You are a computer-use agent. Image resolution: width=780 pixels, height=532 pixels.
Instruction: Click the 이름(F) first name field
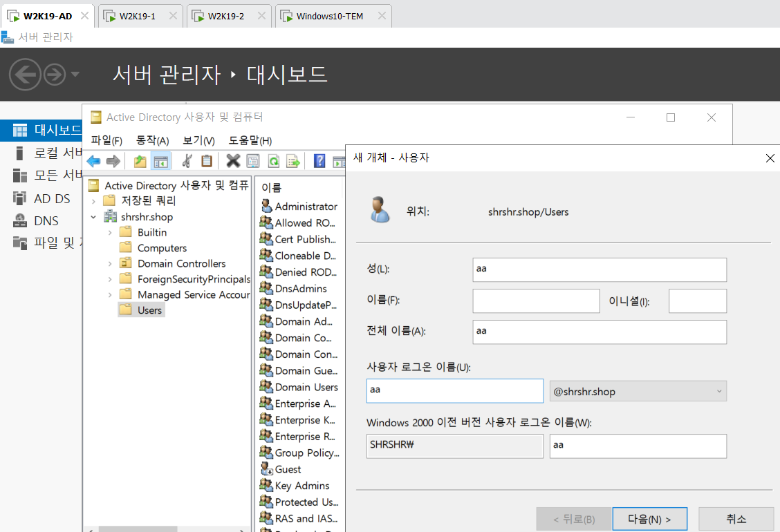coord(537,301)
